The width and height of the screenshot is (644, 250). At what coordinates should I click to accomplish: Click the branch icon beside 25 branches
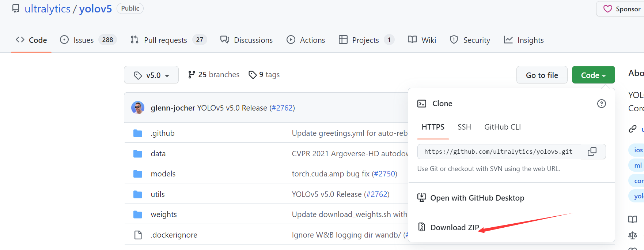(192, 75)
